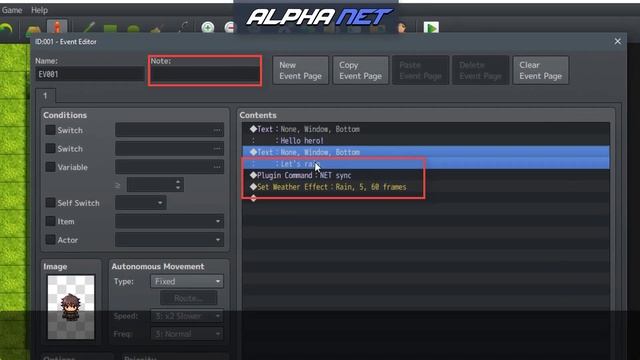Viewport: 640px width, 360px height.
Task: Select the "let's rain" text line
Action: 426,164
